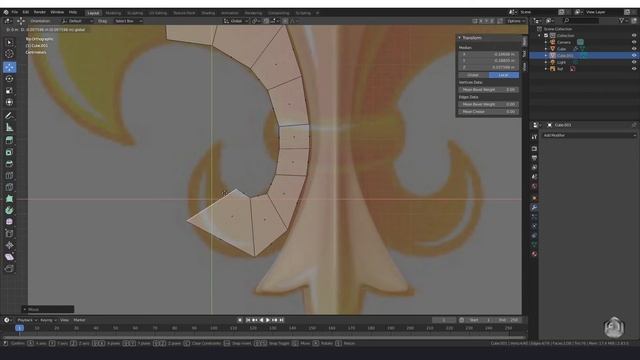Open the Render properties tab icon

pos(534,149)
